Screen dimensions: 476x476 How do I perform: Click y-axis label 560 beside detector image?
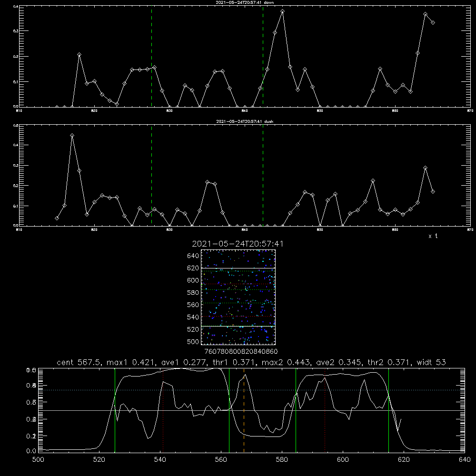point(193,305)
